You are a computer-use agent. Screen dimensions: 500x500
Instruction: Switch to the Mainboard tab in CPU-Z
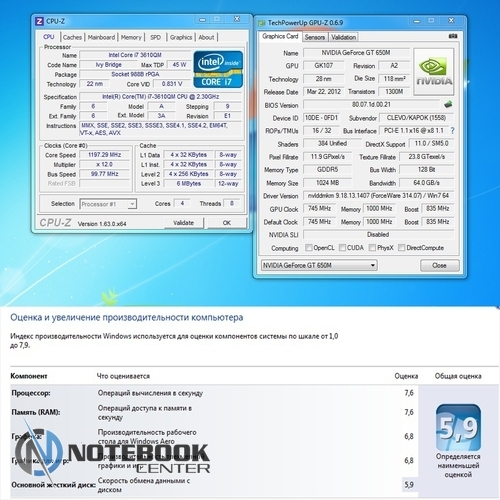tap(101, 37)
